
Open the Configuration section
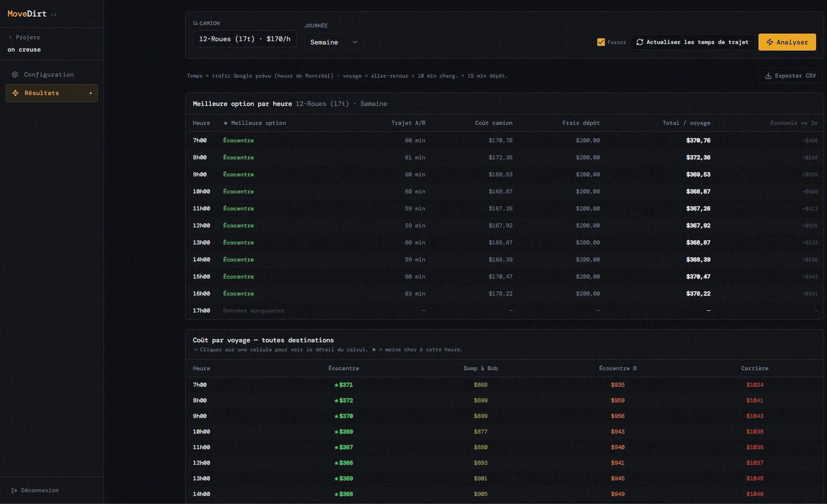click(52, 74)
